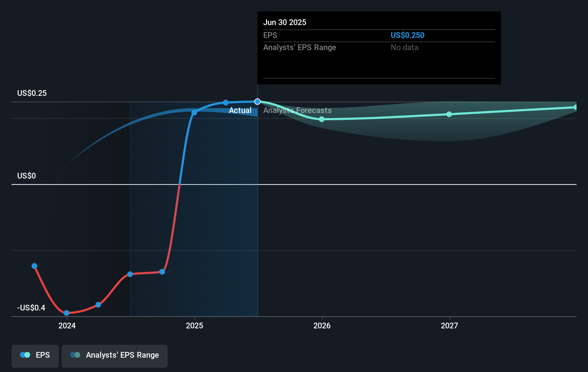Click the 2026 forecast data point
This screenshot has height=372, width=588.
(322, 119)
